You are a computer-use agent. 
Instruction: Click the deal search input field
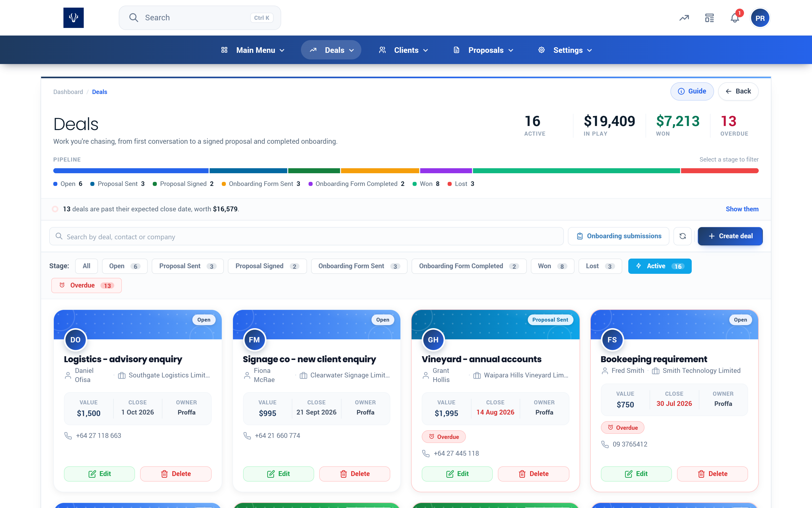coord(306,236)
